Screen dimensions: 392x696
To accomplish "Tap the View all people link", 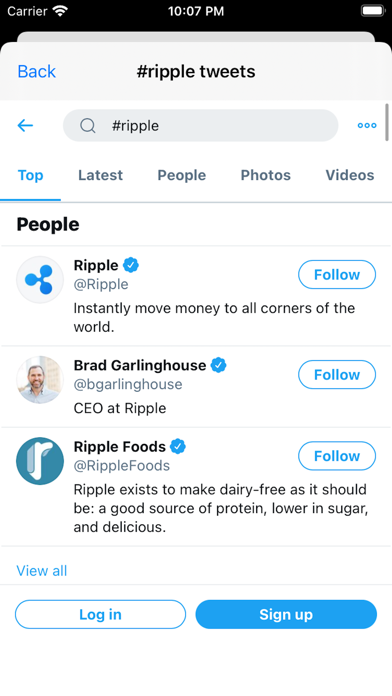I will pyautogui.click(x=42, y=570).
